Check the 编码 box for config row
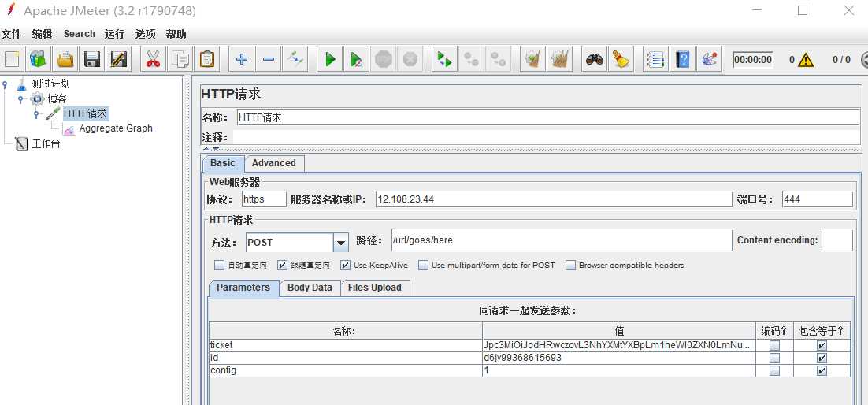The width and height of the screenshot is (868, 405). pos(774,370)
